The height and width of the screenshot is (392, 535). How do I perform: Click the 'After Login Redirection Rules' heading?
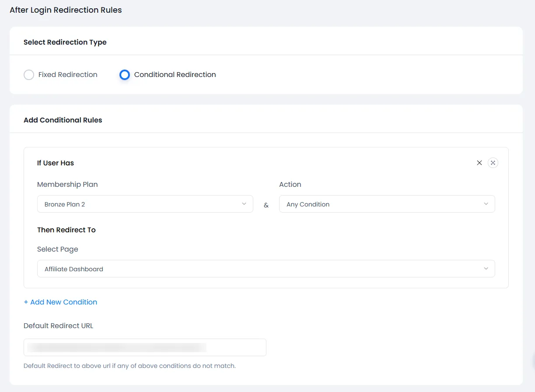(66, 10)
